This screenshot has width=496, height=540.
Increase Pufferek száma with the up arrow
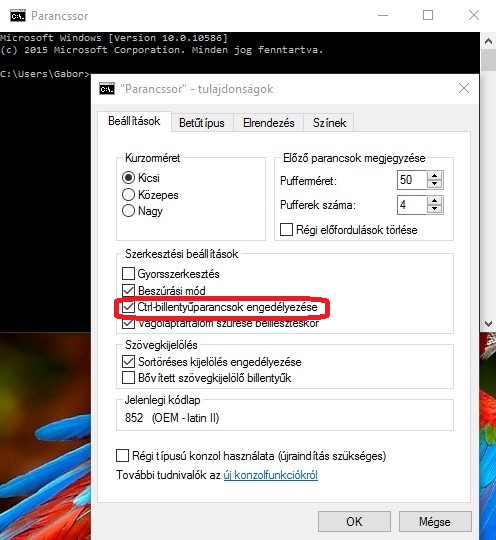pos(435,200)
